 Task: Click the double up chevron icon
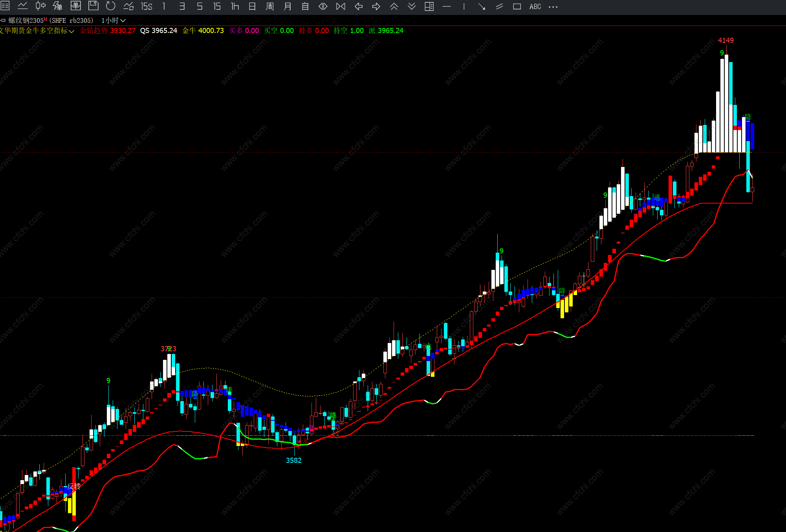(394, 6)
